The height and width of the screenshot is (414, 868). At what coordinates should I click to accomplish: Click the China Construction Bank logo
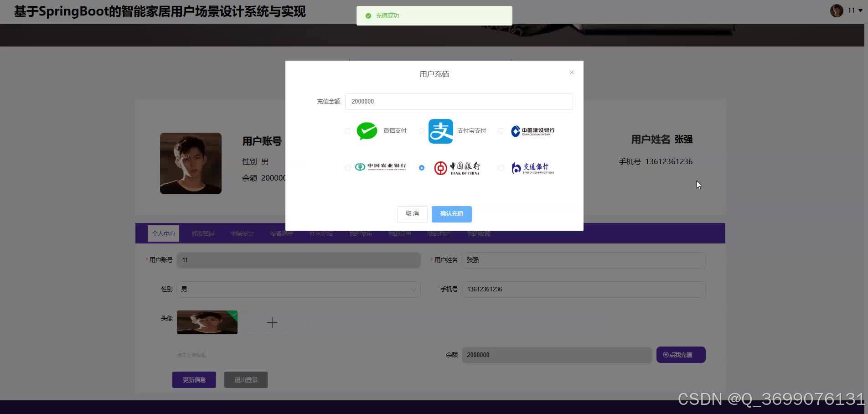pyautogui.click(x=532, y=131)
